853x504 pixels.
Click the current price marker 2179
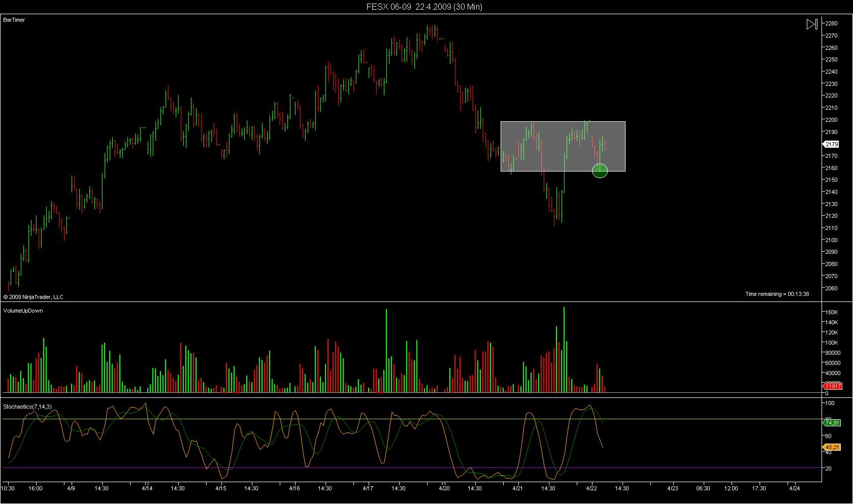(x=831, y=144)
